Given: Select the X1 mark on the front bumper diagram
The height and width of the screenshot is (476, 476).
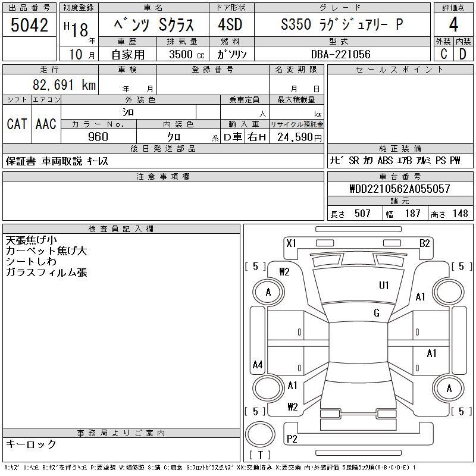Looking at the screenshot, I should (x=291, y=243).
